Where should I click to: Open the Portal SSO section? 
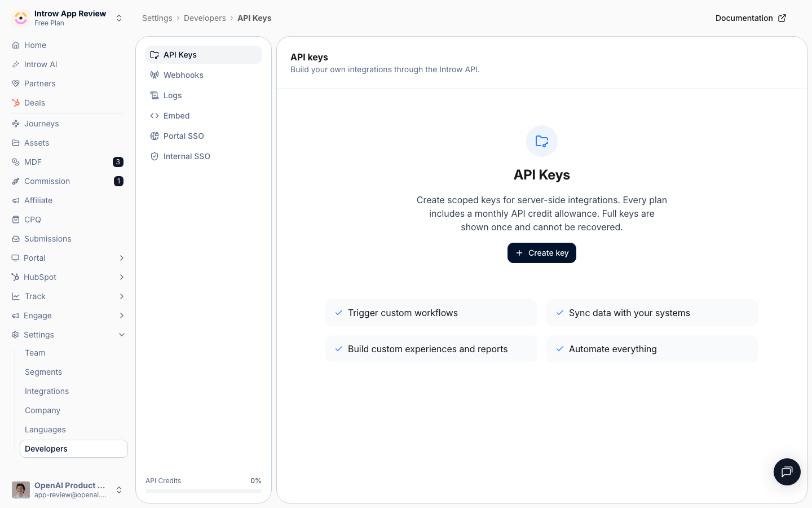[204, 136]
